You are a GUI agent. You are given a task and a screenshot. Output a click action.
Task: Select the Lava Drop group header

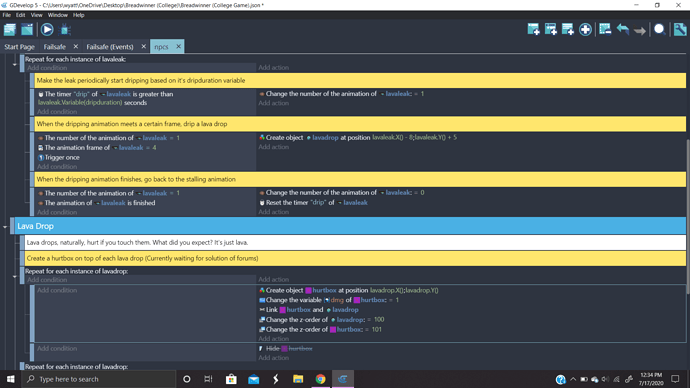(350, 226)
